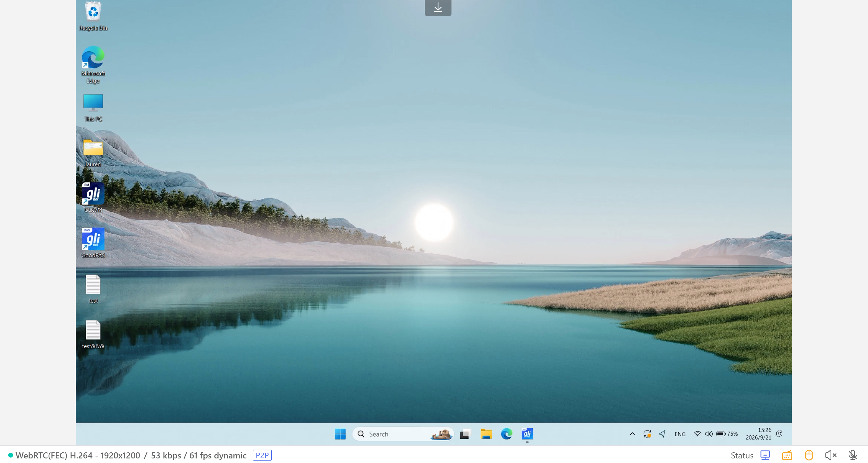Image resolution: width=868 pixels, height=463 pixels.
Task: Click the taskbar volume speaker icon
Action: click(x=708, y=434)
